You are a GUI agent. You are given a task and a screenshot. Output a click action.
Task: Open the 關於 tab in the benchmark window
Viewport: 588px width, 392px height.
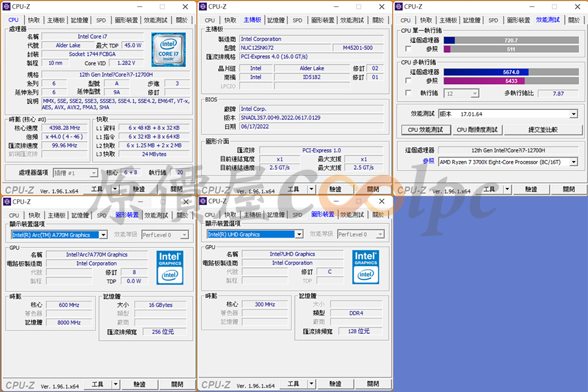click(x=574, y=20)
